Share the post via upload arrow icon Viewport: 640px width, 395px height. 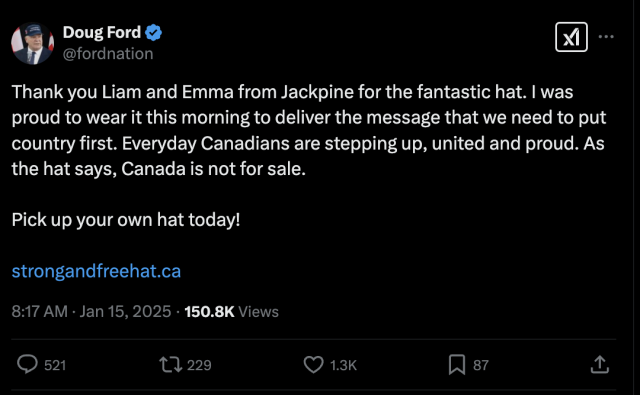pos(600,364)
